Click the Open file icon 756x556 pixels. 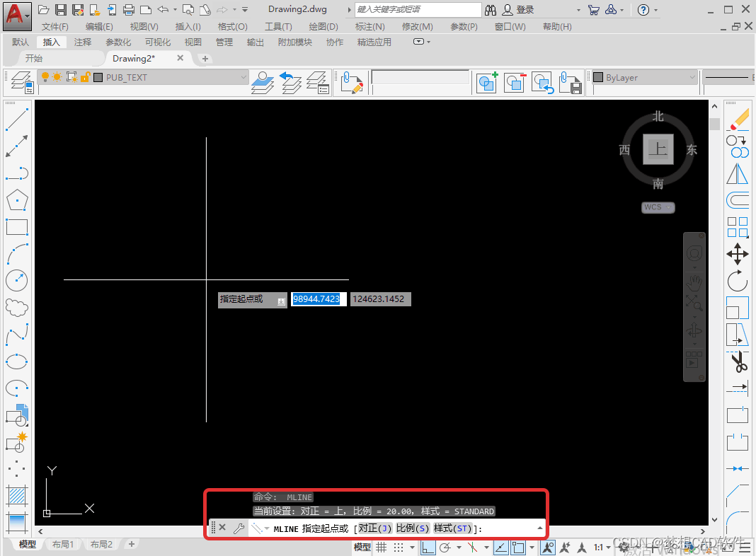click(44, 9)
